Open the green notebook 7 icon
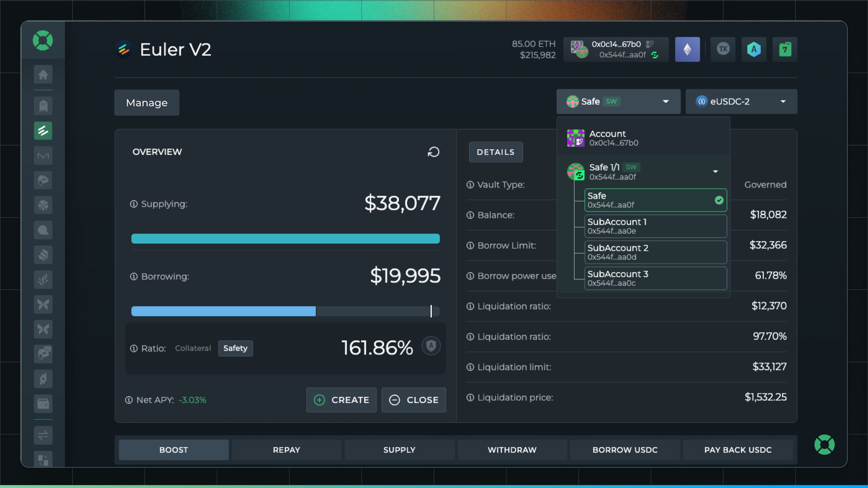Viewport: 868px width, 488px height. (x=785, y=49)
